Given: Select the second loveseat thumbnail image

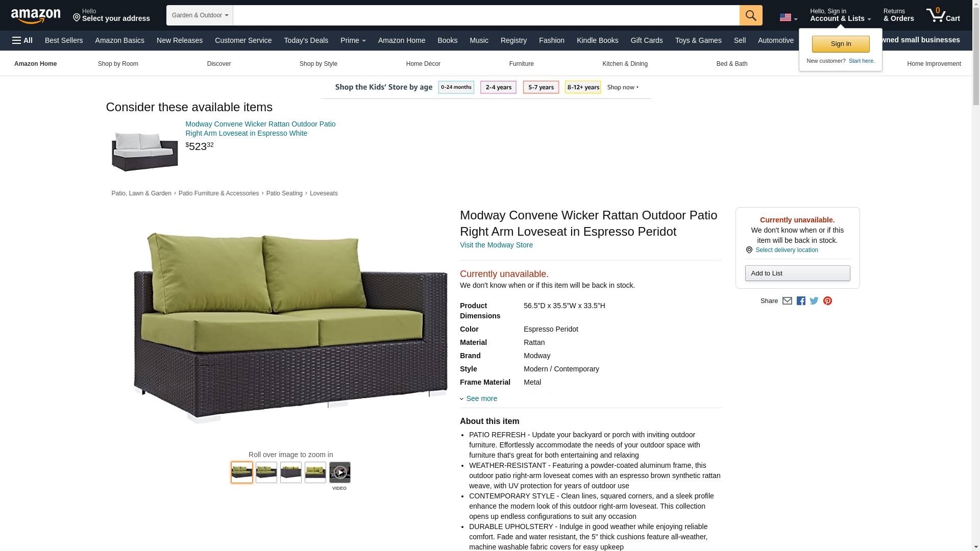Looking at the screenshot, I should (x=266, y=472).
